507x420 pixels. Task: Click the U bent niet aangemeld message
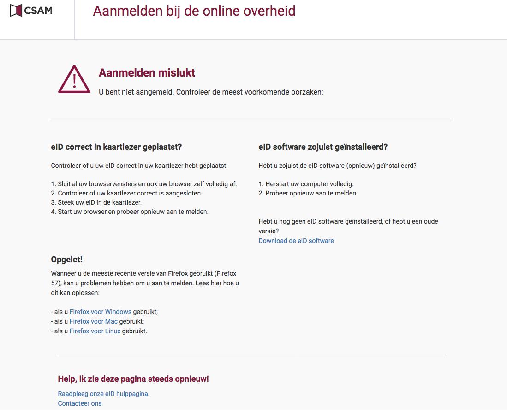[211, 92]
